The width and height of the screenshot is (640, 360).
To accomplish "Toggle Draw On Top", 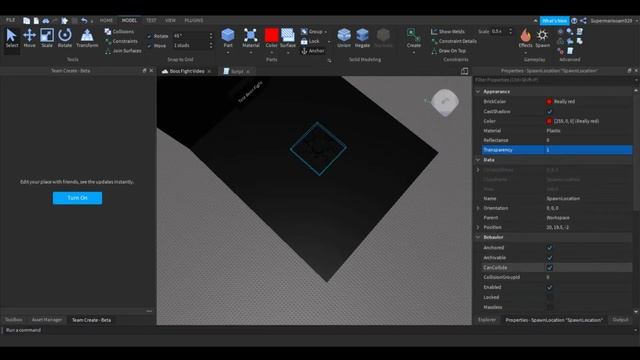I will tap(448, 51).
